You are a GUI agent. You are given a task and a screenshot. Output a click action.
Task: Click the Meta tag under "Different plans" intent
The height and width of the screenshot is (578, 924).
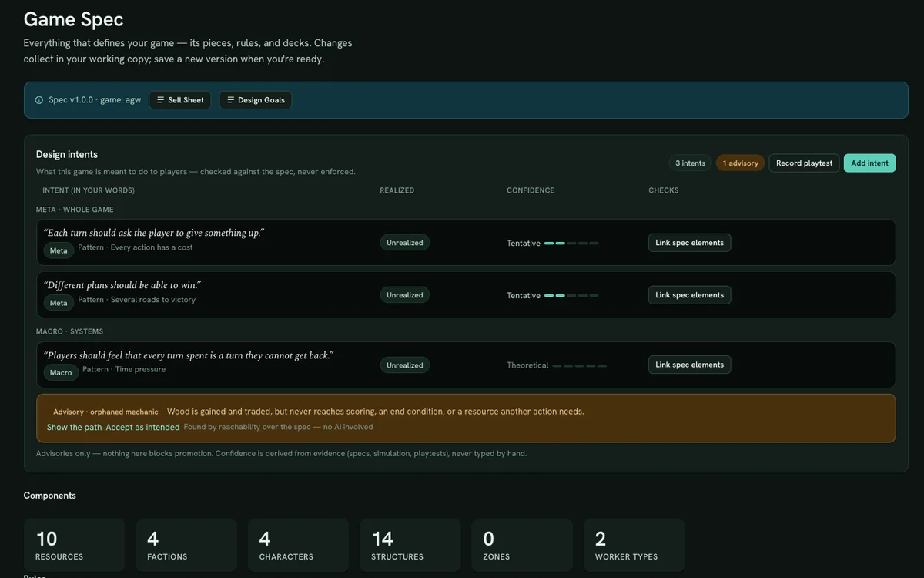tap(59, 303)
